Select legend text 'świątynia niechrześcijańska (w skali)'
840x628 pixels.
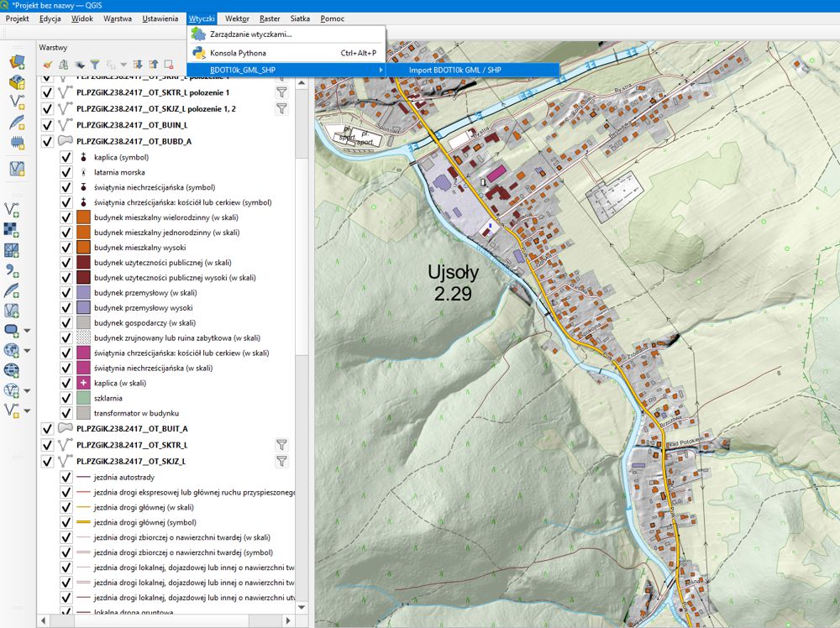[153, 369]
